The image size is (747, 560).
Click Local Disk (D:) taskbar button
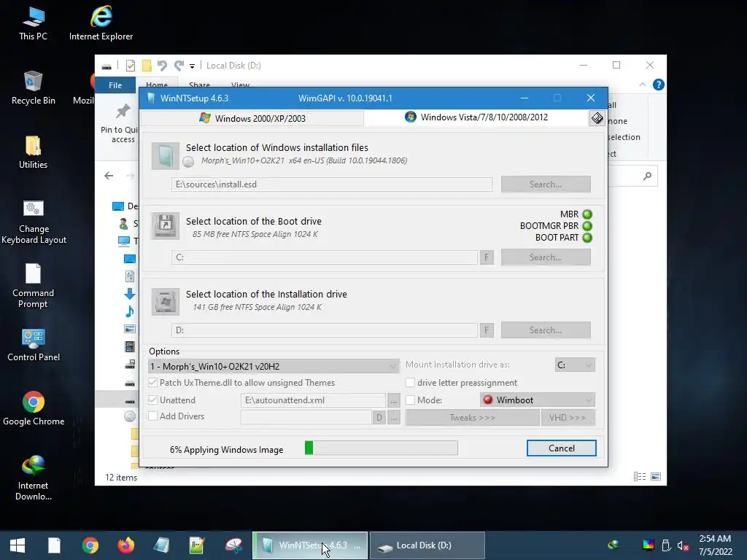tap(427, 545)
